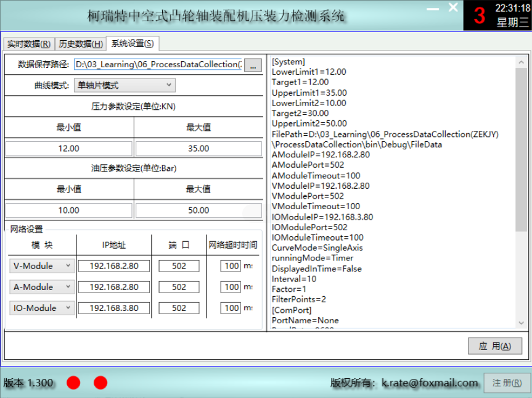This screenshot has width=532, height=398.
Task: Click the LowerLimit2=10.00 line
Action: click(x=309, y=103)
